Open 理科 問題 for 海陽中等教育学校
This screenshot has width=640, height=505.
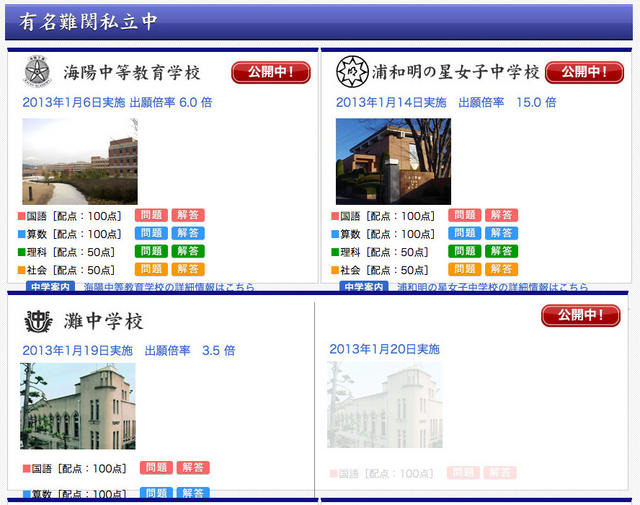151,251
